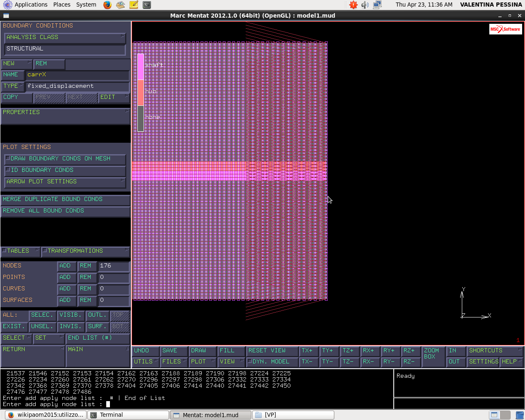525x420 pixels.
Task: Click the MSC Software logo
Action: (x=505, y=29)
